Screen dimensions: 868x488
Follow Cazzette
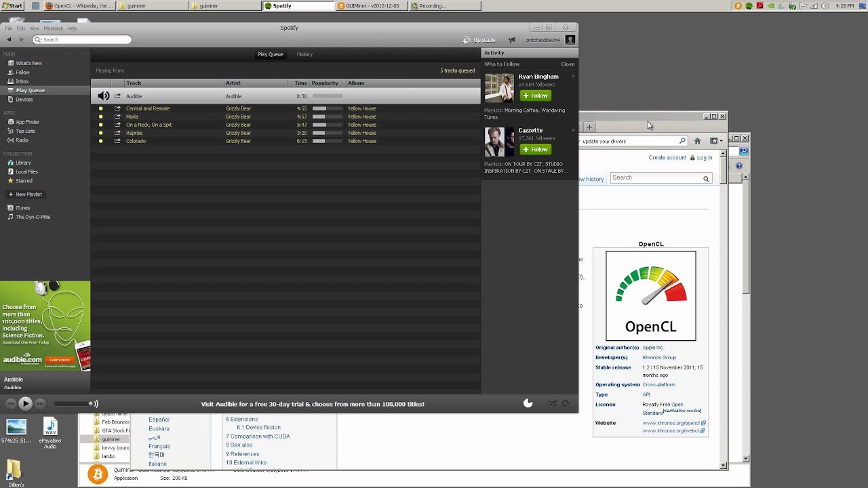click(535, 149)
